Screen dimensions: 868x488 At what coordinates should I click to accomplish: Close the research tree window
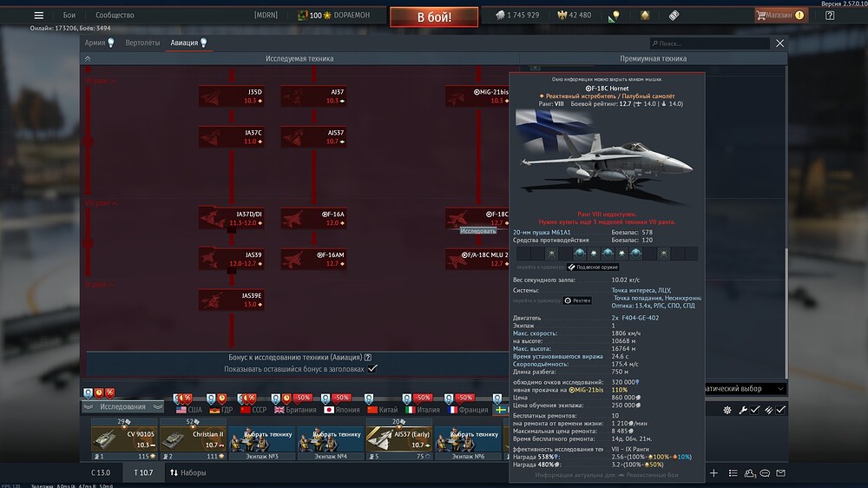780,43
